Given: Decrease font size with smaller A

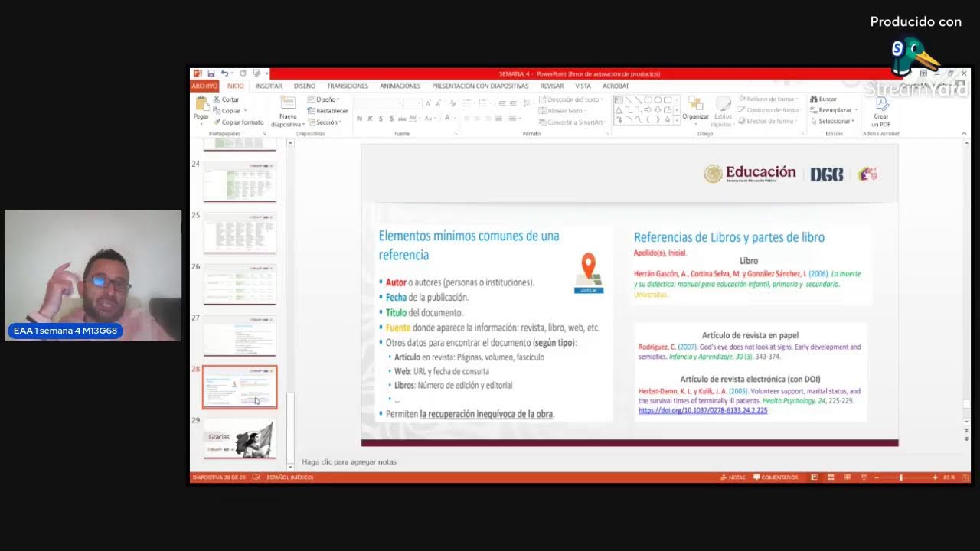Looking at the screenshot, I should click(x=438, y=103).
